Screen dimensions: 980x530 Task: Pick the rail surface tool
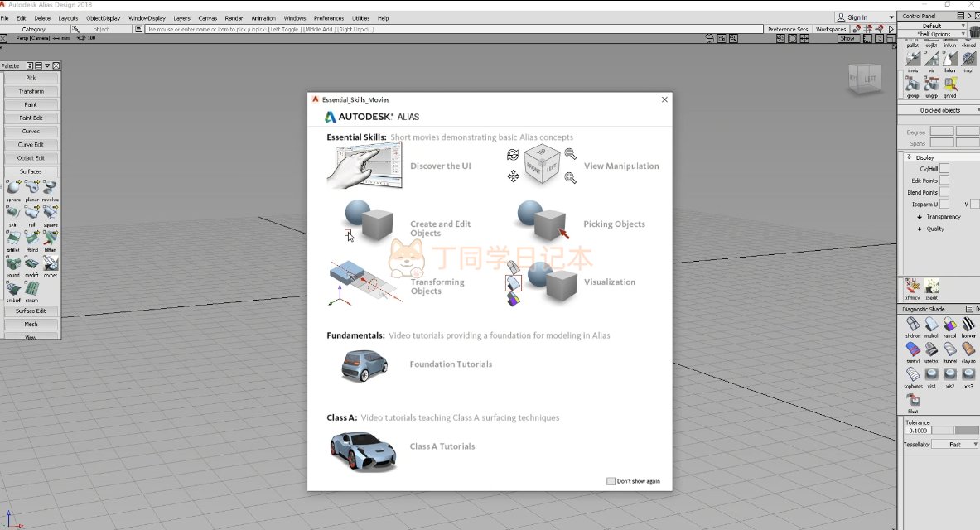[x=31, y=213]
